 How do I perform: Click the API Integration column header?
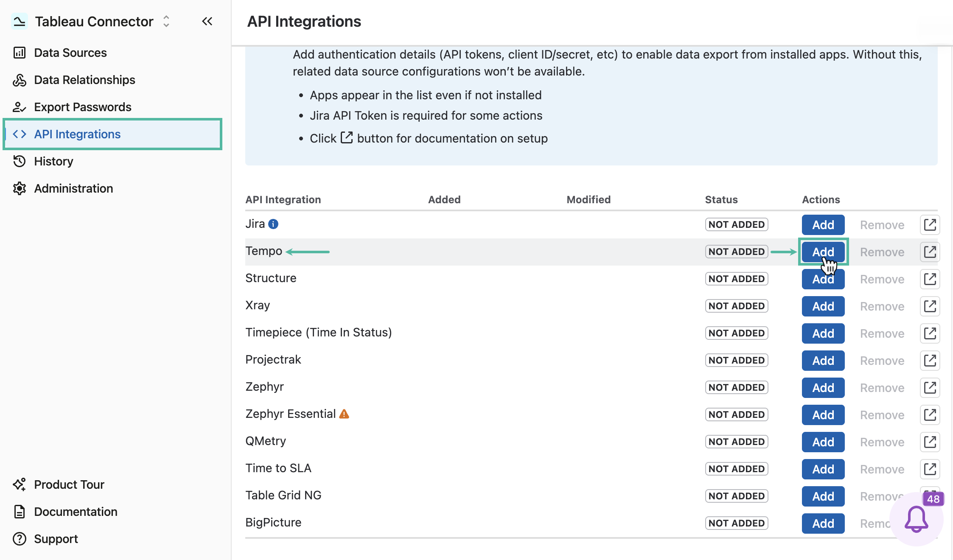pos(283,199)
